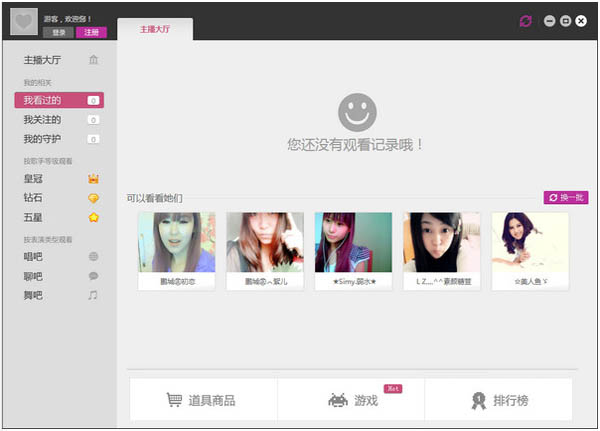Open the 舞吧 category
The width and height of the screenshot is (600, 431).
(x=59, y=295)
